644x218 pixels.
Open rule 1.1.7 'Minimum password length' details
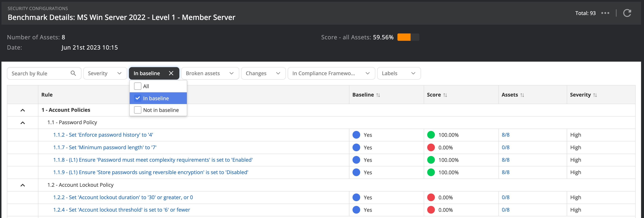(x=105, y=147)
